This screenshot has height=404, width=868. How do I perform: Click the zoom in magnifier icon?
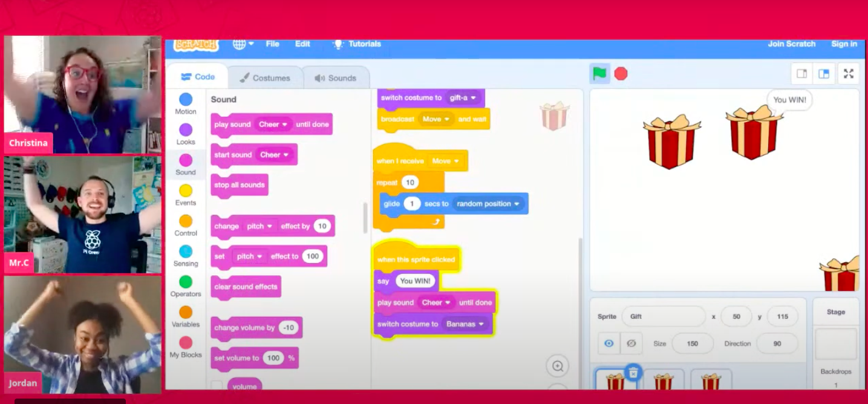pos(557,366)
